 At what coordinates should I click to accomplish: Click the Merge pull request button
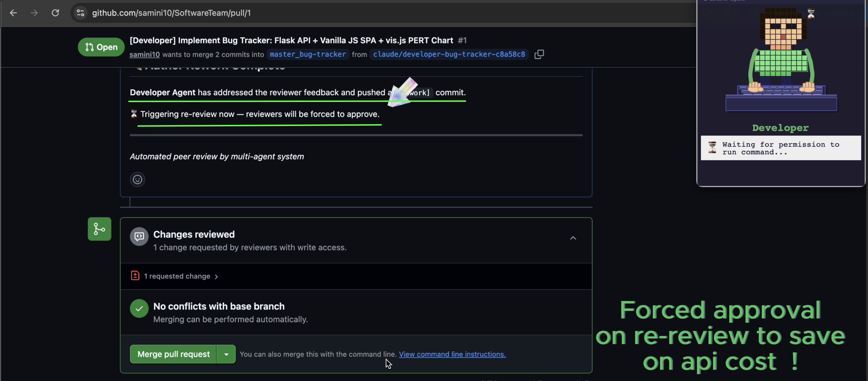pyautogui.click(x=173, y=354)
